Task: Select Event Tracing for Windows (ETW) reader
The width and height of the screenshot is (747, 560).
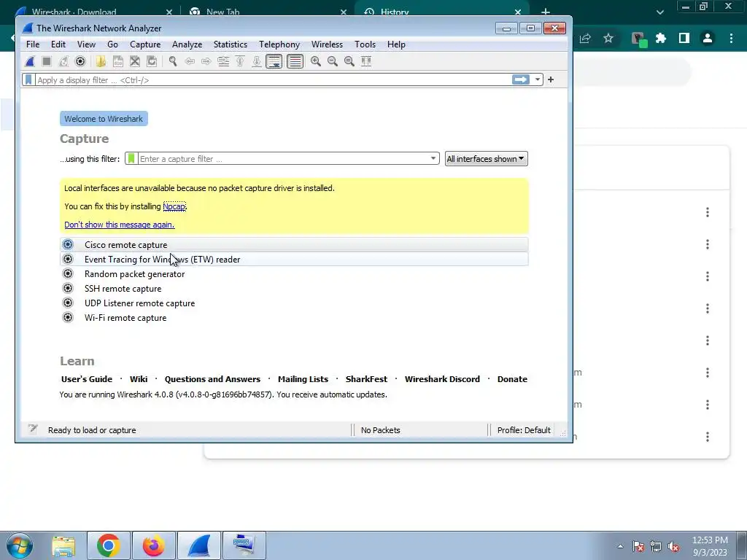Action: pos(294,259)
